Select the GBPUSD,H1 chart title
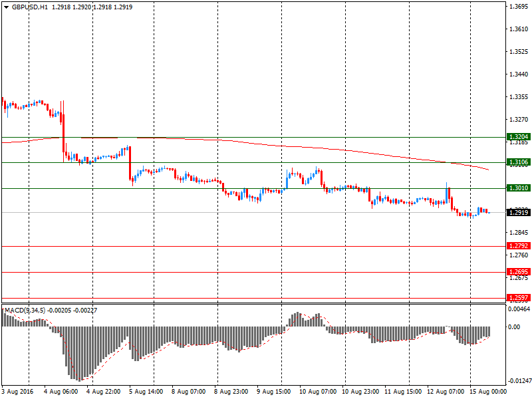This screenshot has width=532, height=399. 30,7
